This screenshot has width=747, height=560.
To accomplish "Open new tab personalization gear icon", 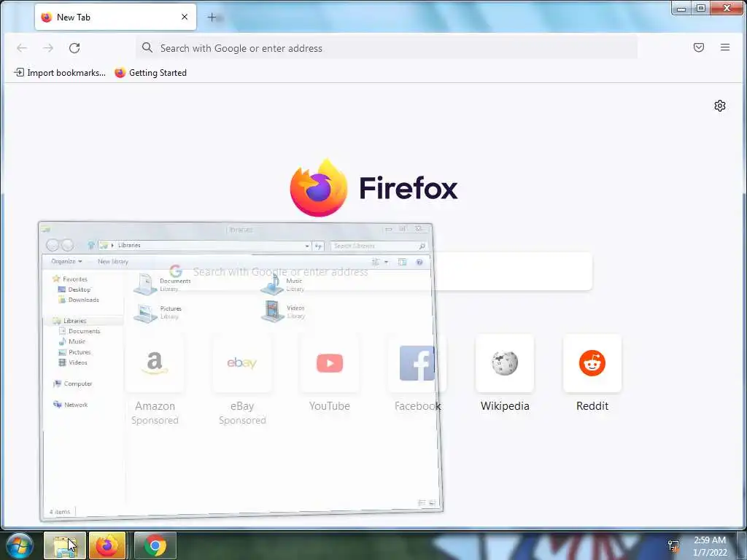I will (719, 106).
